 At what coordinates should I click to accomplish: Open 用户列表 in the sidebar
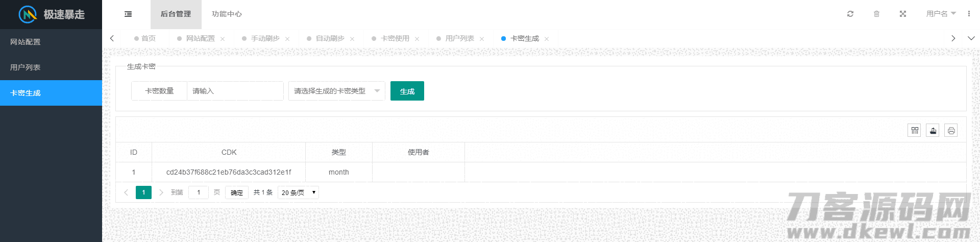[x=51, y=67]
